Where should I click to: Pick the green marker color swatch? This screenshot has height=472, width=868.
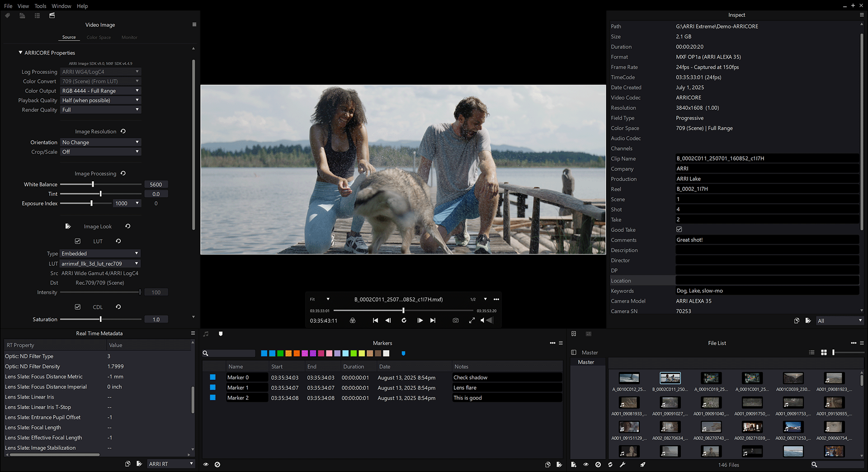coord(280,354)
